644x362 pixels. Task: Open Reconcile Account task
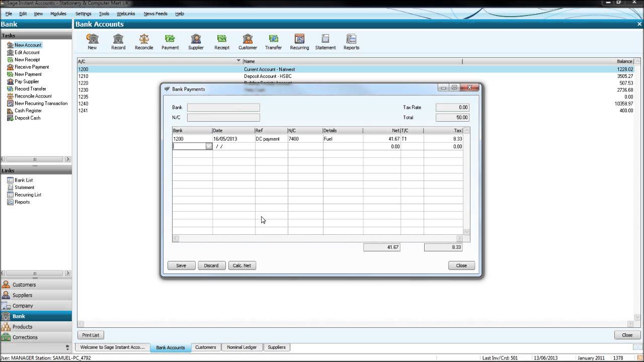[x=33, y=96]
